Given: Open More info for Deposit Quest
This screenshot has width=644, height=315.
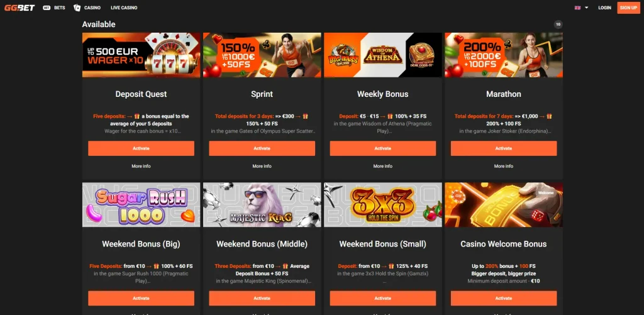Looking at the screenshot, I should click(x=141, y=167).
